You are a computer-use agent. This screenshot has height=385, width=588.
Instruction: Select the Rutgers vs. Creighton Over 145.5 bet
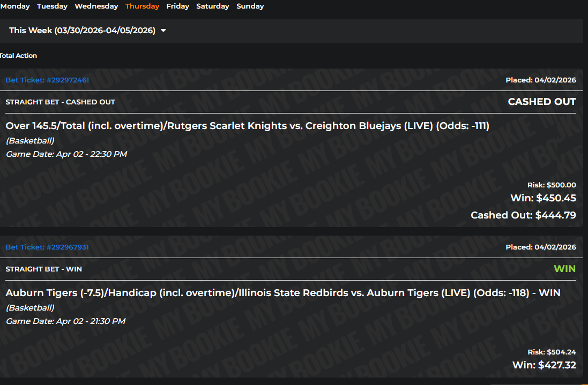tap(247, 126)
